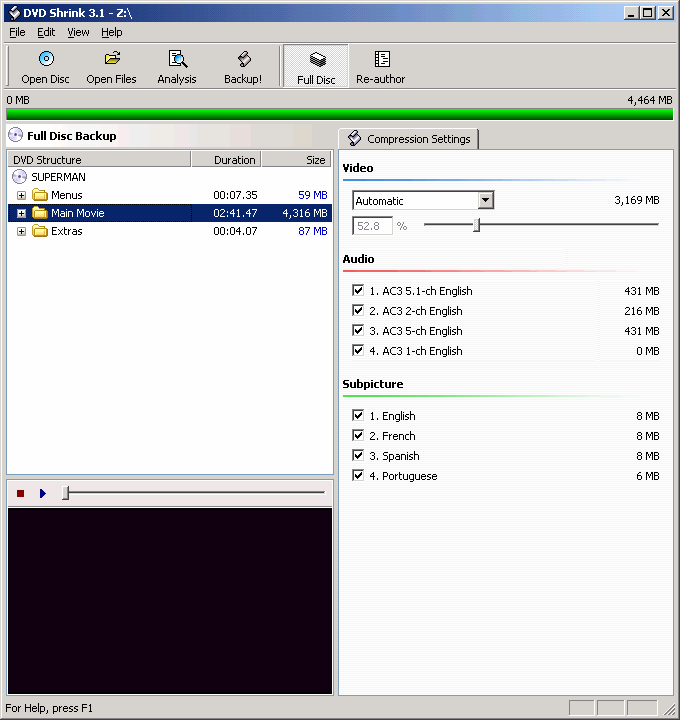Uncheck AC3 5.1-ch English audio

(358, 291)
